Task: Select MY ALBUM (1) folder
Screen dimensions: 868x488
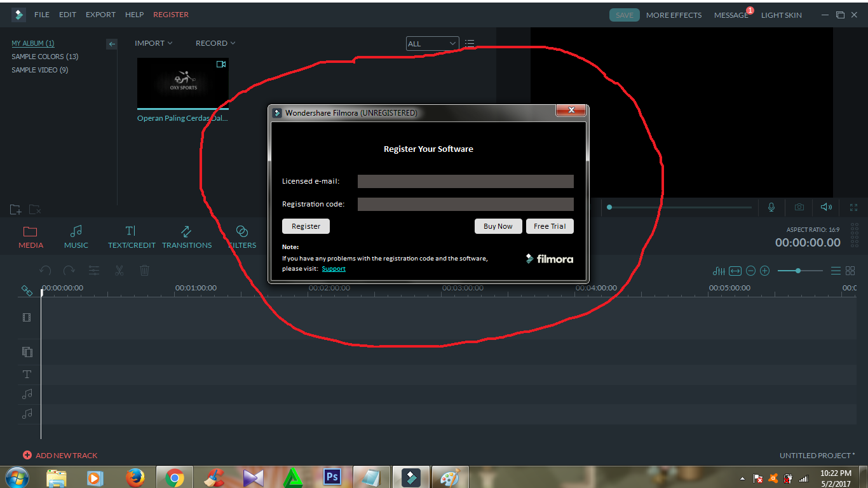Action: coord(33,43)
